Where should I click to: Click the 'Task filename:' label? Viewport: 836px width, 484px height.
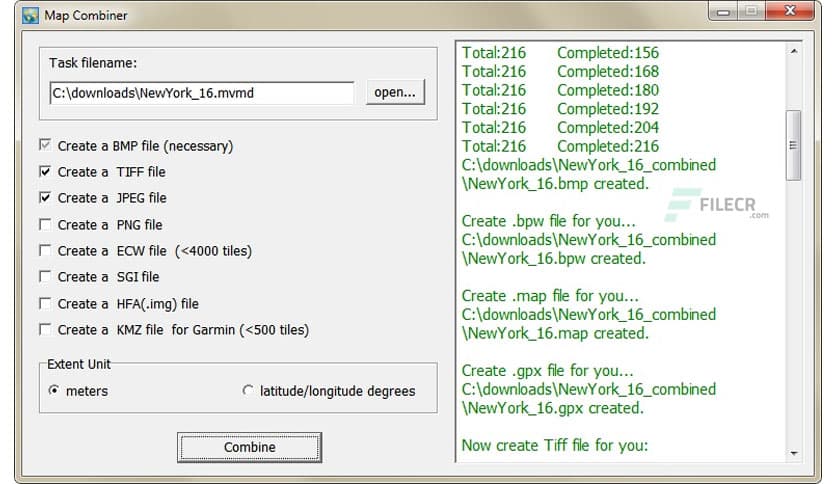93,63
